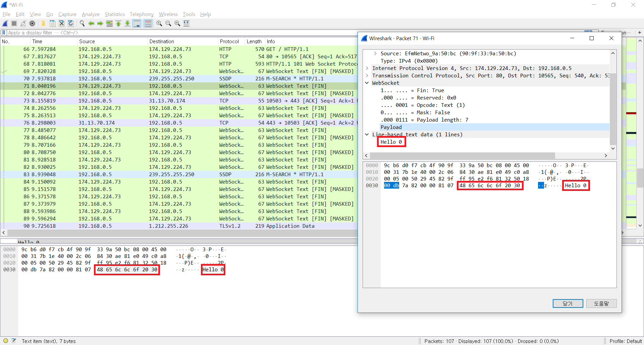Go back in packet history
Image resolution: width=644 pixels, height=345 pixels.
(x=91, y=23)
